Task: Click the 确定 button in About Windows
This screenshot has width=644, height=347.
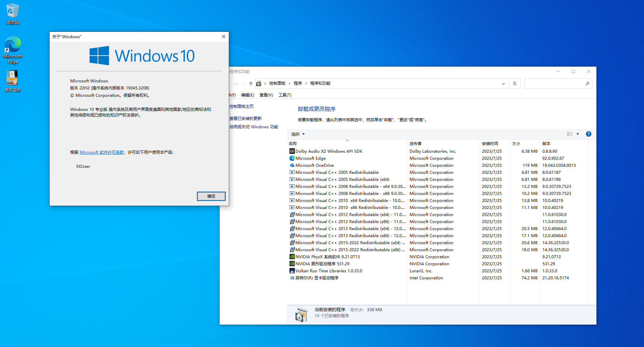Action: [211, 196]
